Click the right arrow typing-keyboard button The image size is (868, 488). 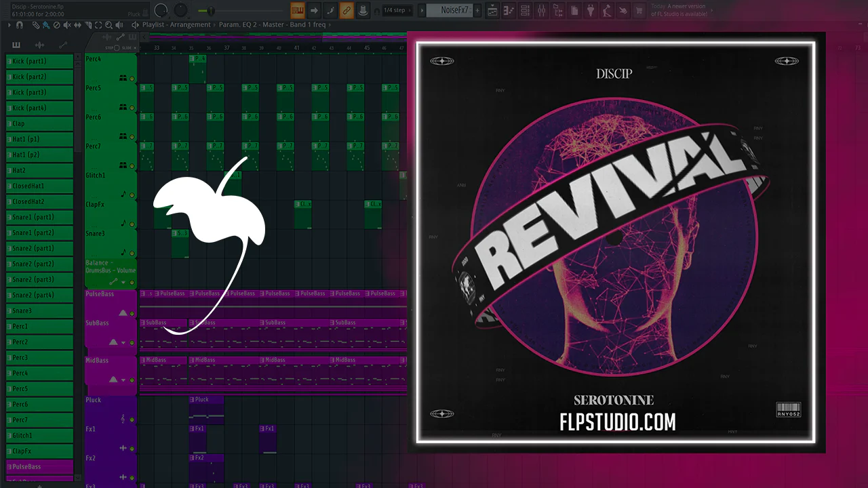pyautogui.click(x=314, y=10)
